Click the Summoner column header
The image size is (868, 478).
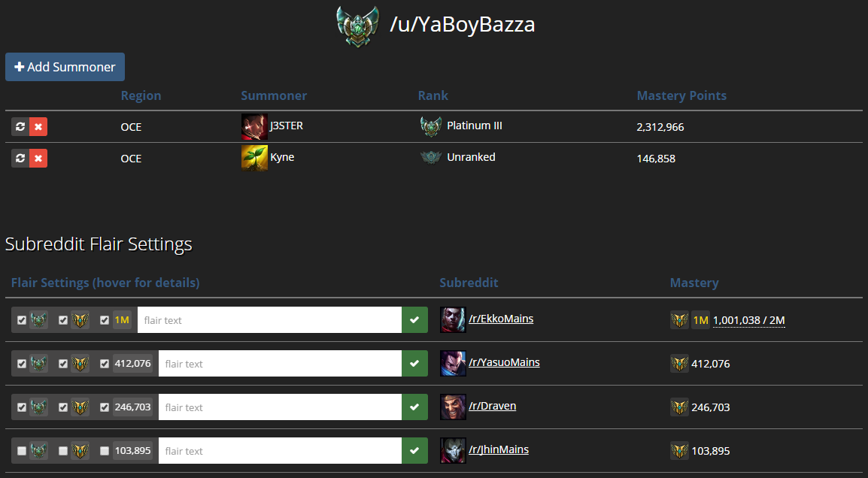274,95
